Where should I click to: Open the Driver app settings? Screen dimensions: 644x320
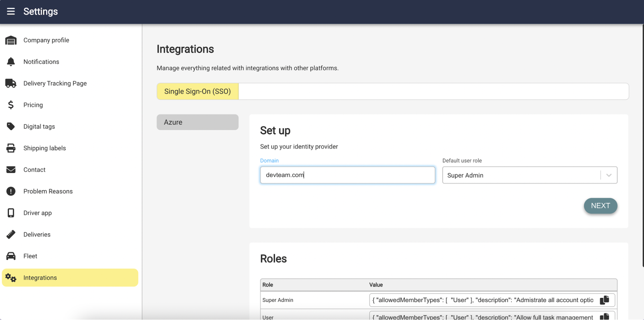(38, 213)
